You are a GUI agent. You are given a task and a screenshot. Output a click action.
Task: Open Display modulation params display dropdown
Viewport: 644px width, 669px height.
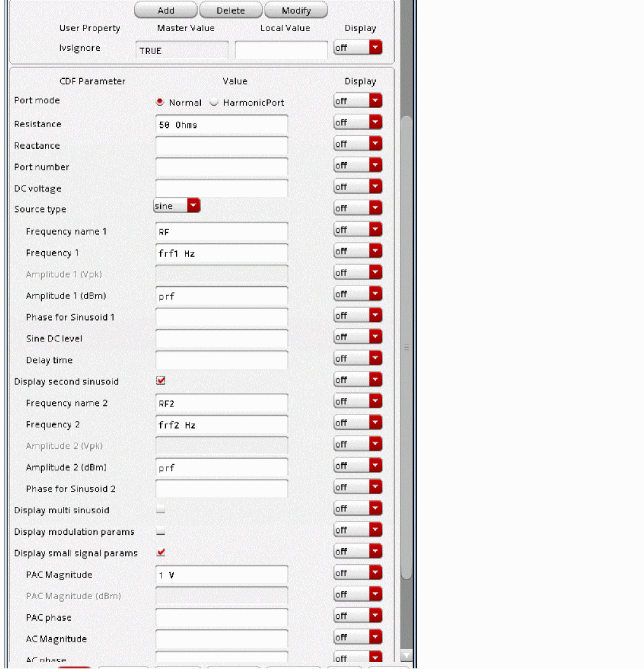pos(358,530)
